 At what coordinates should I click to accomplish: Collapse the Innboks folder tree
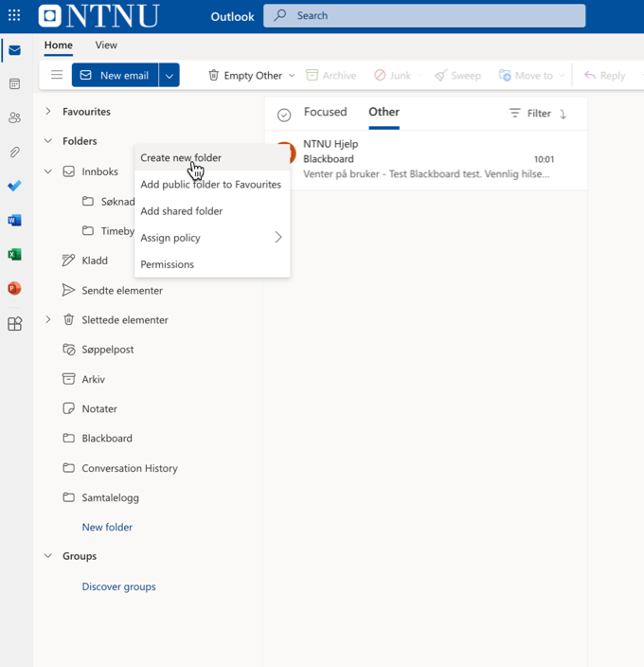coord(48,171)
